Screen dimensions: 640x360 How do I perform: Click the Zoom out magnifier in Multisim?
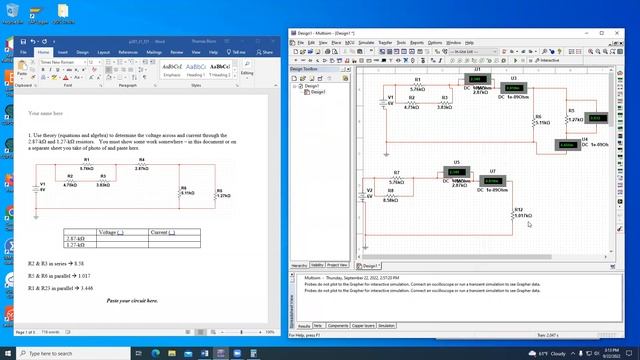598,52
